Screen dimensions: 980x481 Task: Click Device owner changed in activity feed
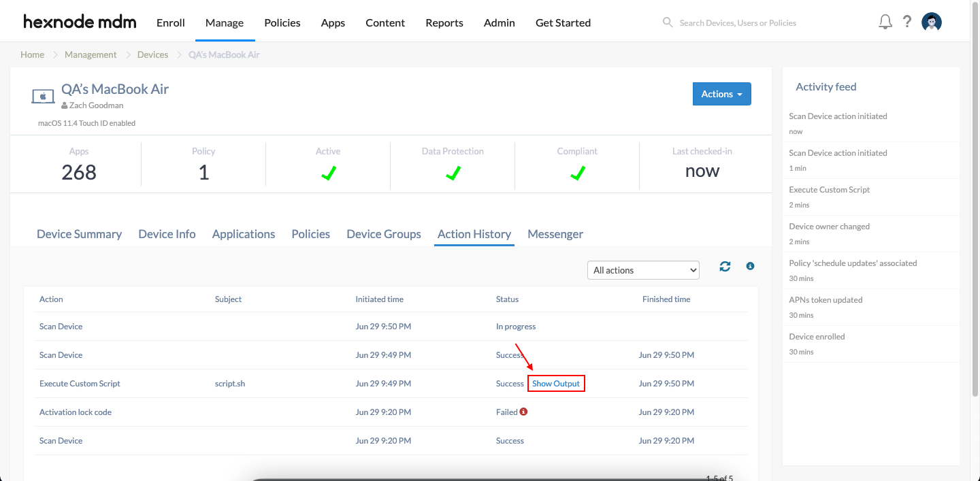point(829,227)
